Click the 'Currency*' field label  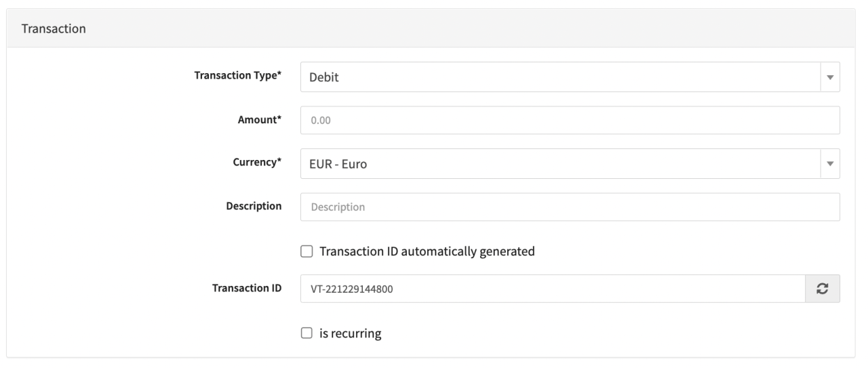coord(258,163)
